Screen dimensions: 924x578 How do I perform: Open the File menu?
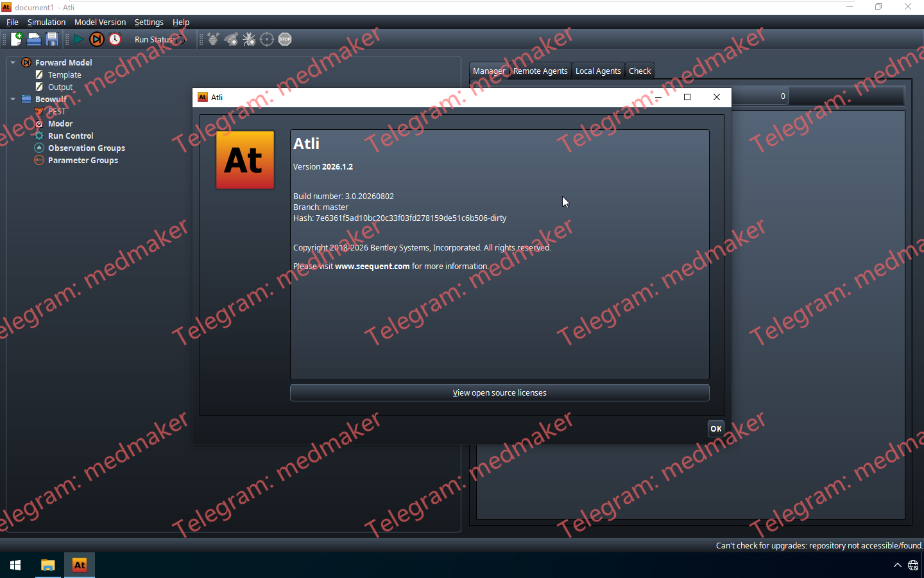pos(12,22)
